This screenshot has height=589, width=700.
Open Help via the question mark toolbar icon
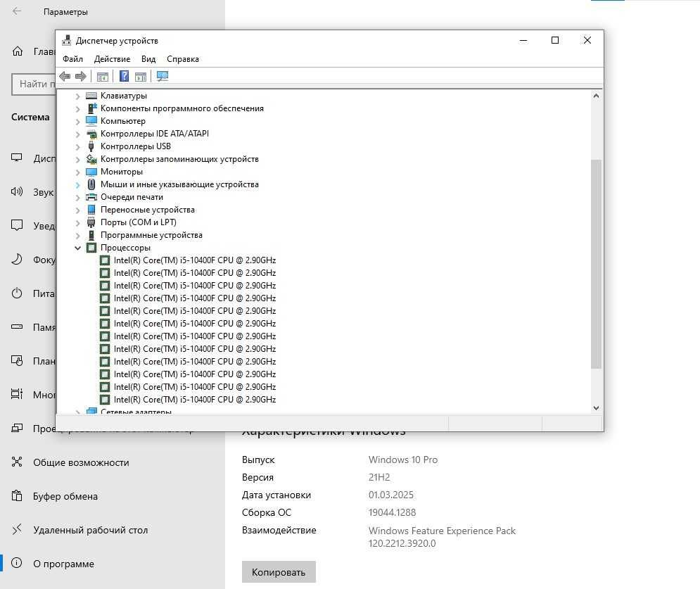coord(124,77)
